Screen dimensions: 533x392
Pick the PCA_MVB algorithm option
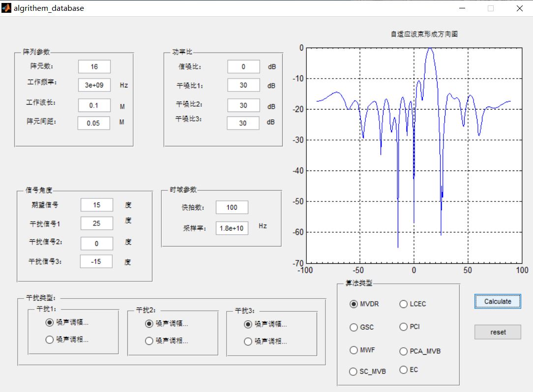pyautogui.click(x=420, y=351)
